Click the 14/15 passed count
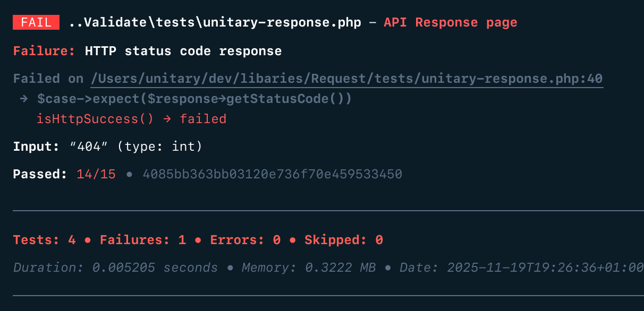The width and height of the screenshot is (644, 311). coord(96,175)
